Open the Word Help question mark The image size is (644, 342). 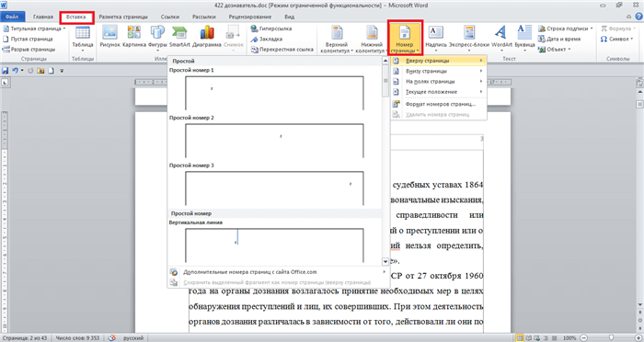coord(638,17)
